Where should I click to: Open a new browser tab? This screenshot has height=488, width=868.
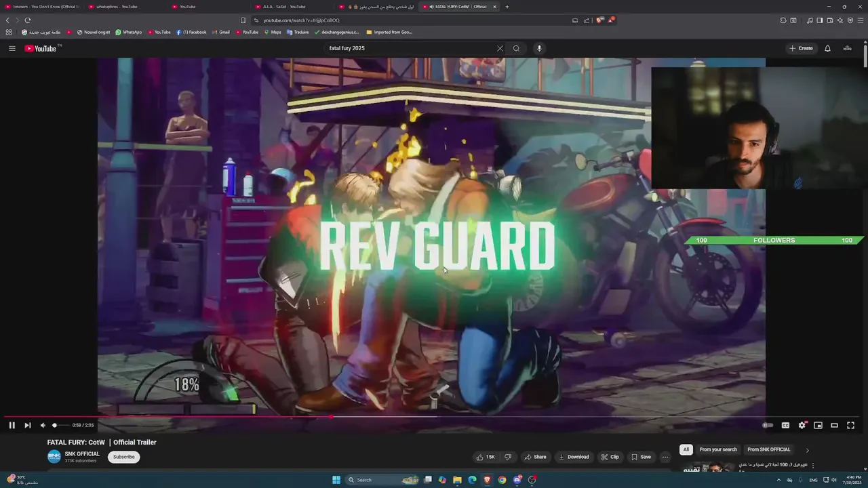507,7
